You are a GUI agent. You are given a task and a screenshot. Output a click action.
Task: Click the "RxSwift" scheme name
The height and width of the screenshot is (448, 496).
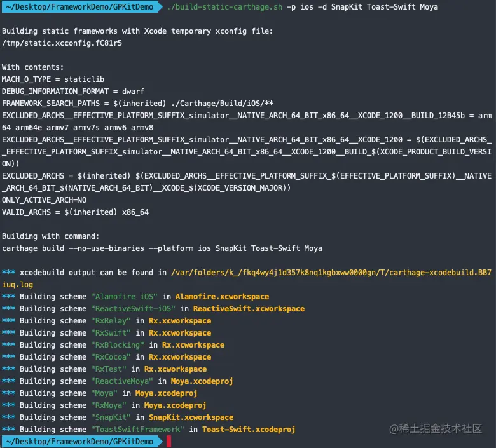click(111, 332)
